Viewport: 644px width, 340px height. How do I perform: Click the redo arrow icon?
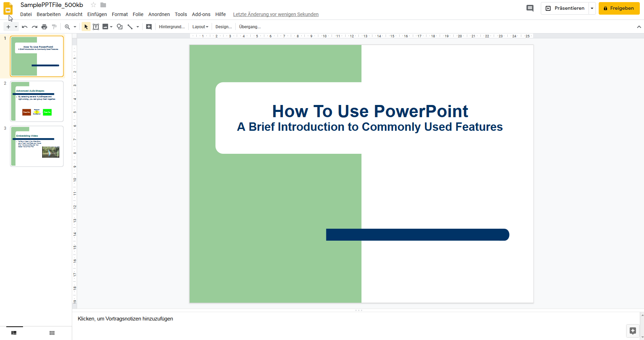click(x=35, y=27)
